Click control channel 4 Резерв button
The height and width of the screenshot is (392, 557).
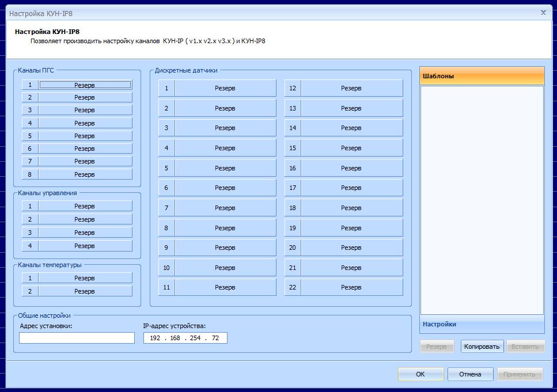click(x=85, y=246)
